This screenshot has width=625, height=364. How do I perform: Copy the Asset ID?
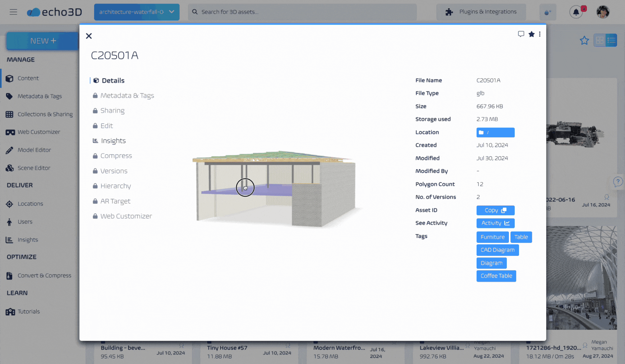pos(495,210)
